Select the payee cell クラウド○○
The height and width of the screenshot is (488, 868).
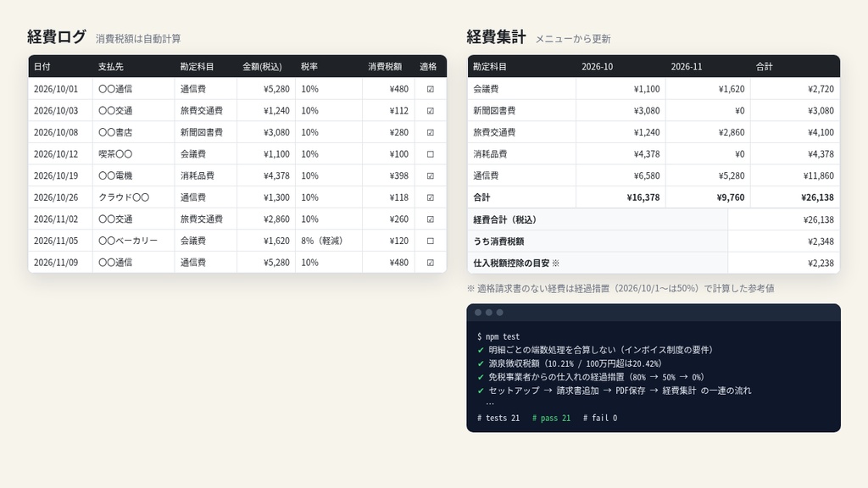133,197
